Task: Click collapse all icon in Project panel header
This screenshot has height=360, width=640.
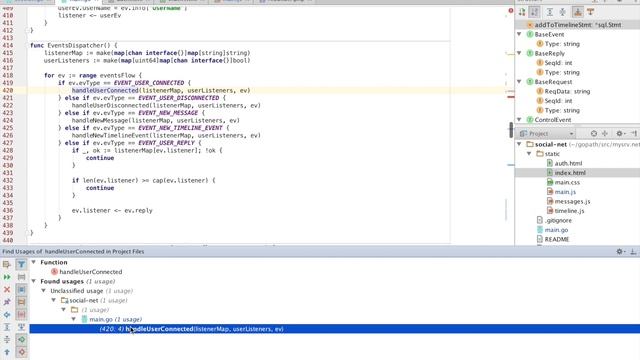Action: click(x=605, y=133)
